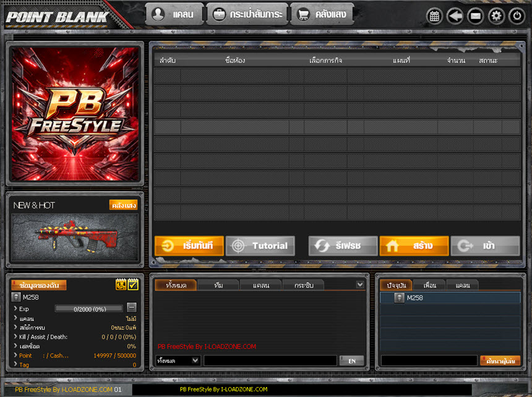
Task: Expand the Point / Cash row arrow
Action: pyautogui.click(x=15, y=355)
